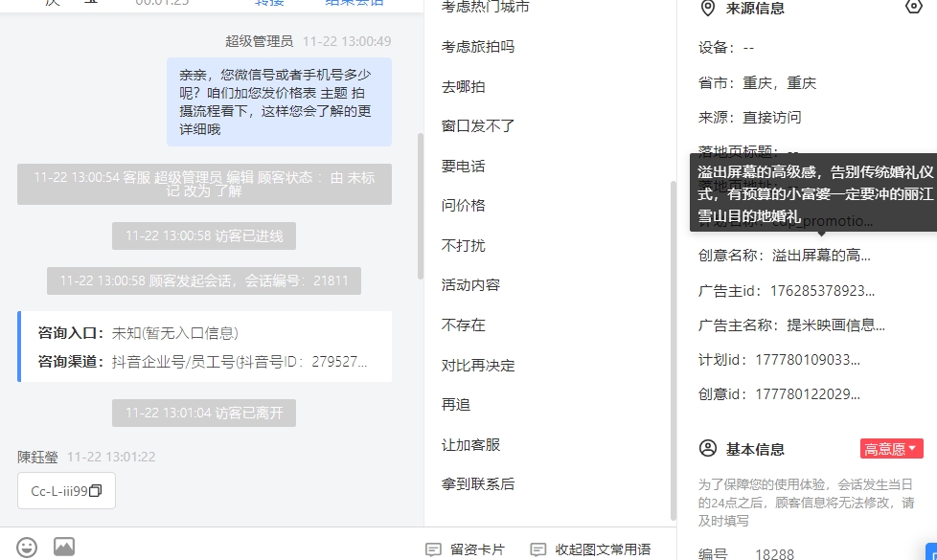This screenshot has width=937, height=560.
Task: Copy the Cc-L-iii99 message text
Action: [96, 491]
